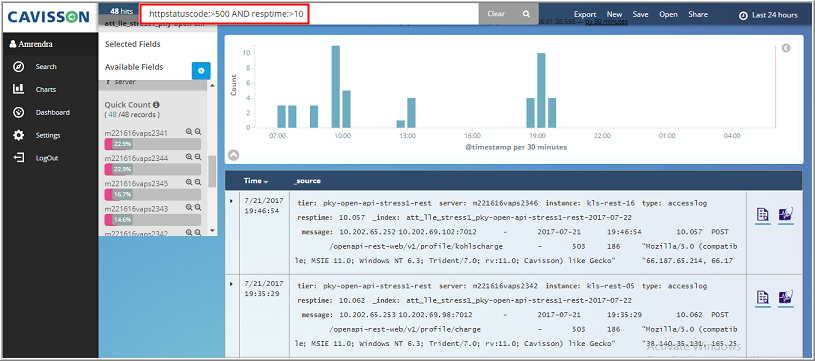Click the 16.7% bar under m221616vaps2345
This screenshot has height=361, width=815.
[153, 194]
